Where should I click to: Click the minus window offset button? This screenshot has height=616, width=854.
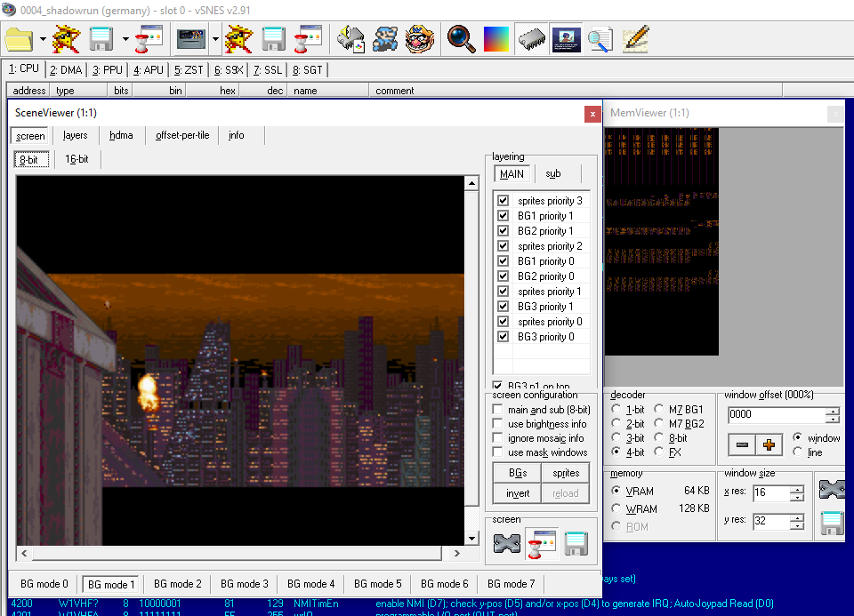point(742,444)
